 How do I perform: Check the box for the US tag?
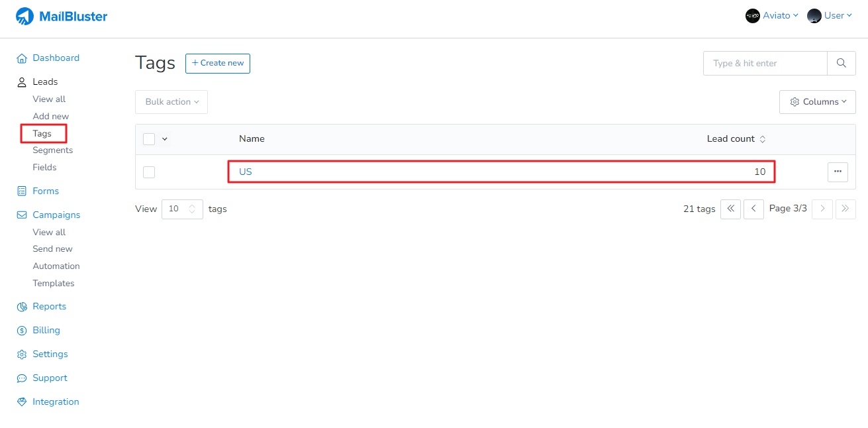[x=149, y=172]
